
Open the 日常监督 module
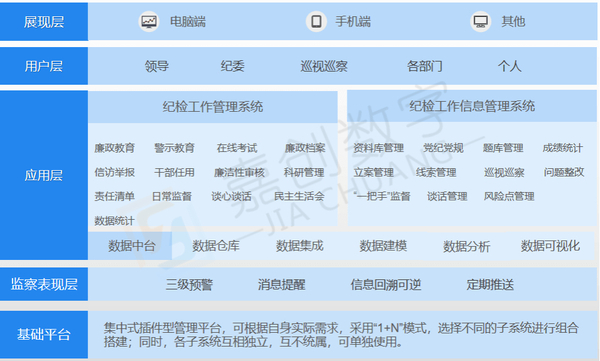(172, 197)
